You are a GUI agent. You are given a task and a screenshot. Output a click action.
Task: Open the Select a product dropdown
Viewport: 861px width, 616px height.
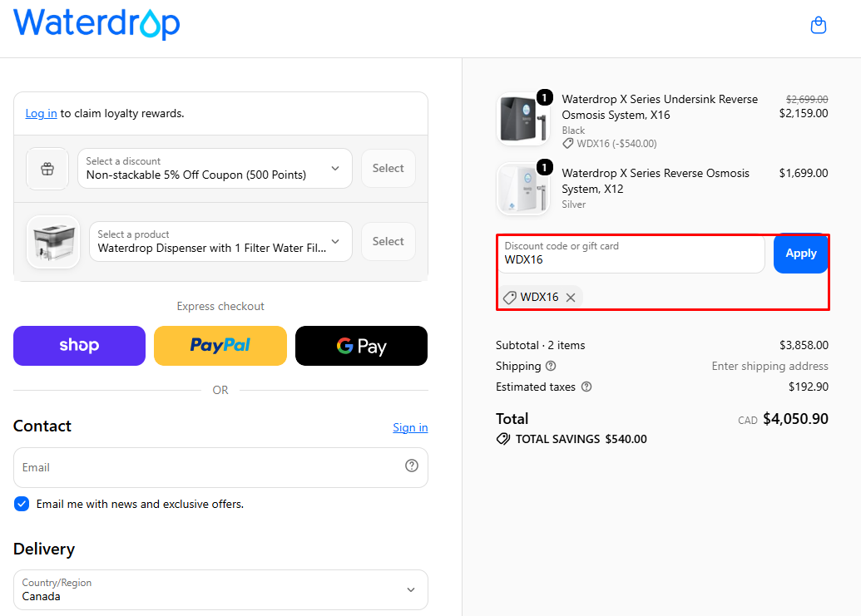pyautogui.click(x=220, y=241)
